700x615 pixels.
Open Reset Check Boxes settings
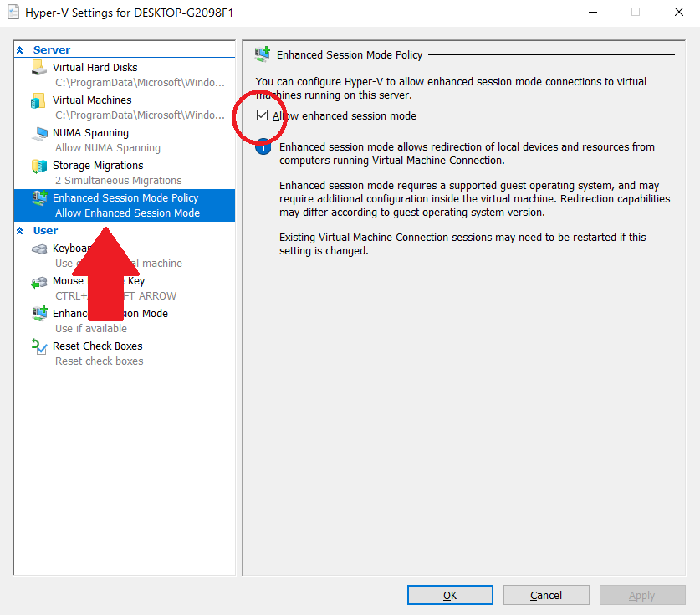click(x=125, y=353)
